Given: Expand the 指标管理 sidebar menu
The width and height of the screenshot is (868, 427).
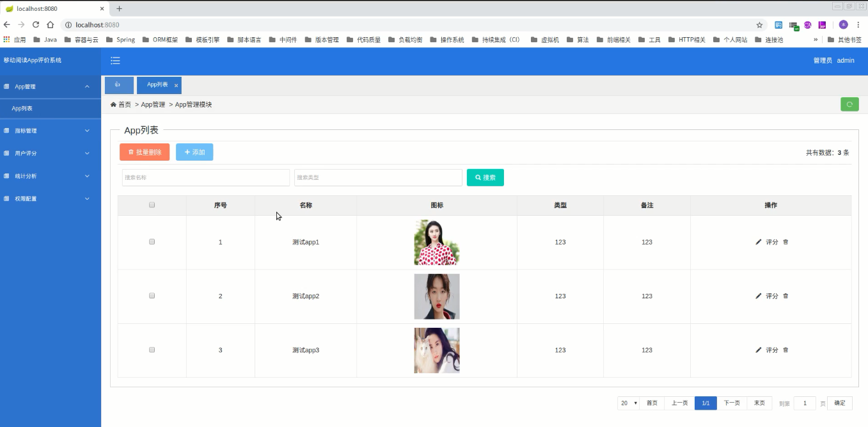Looking at the screenshot, I should click(51, 131).
